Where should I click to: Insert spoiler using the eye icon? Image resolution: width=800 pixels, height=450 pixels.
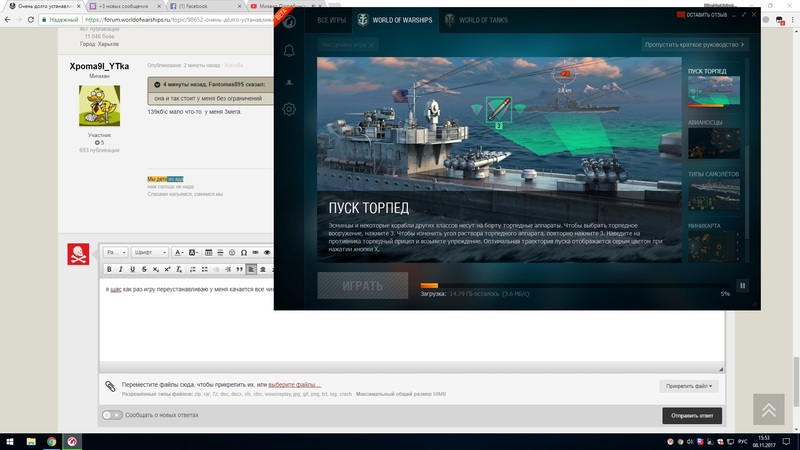[x=267, y=253]
